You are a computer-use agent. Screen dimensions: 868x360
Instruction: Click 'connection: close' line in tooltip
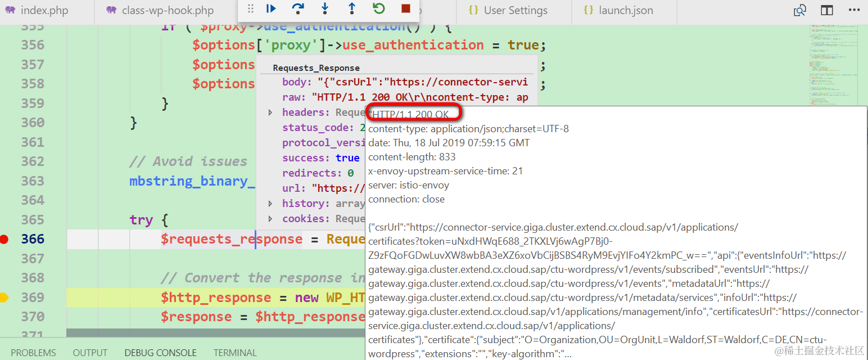406,199
